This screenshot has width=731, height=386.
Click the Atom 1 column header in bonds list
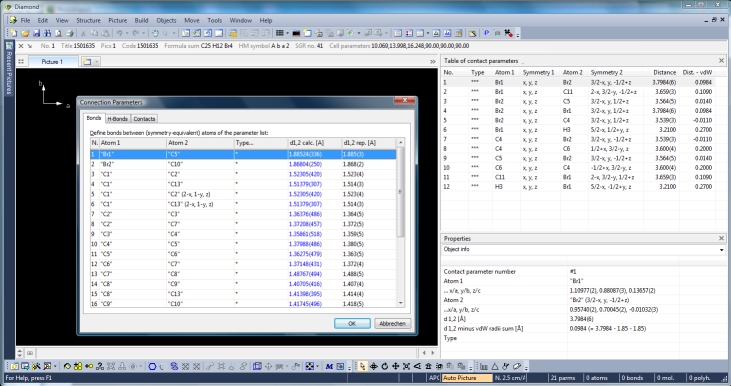click(x=132, y=143)
